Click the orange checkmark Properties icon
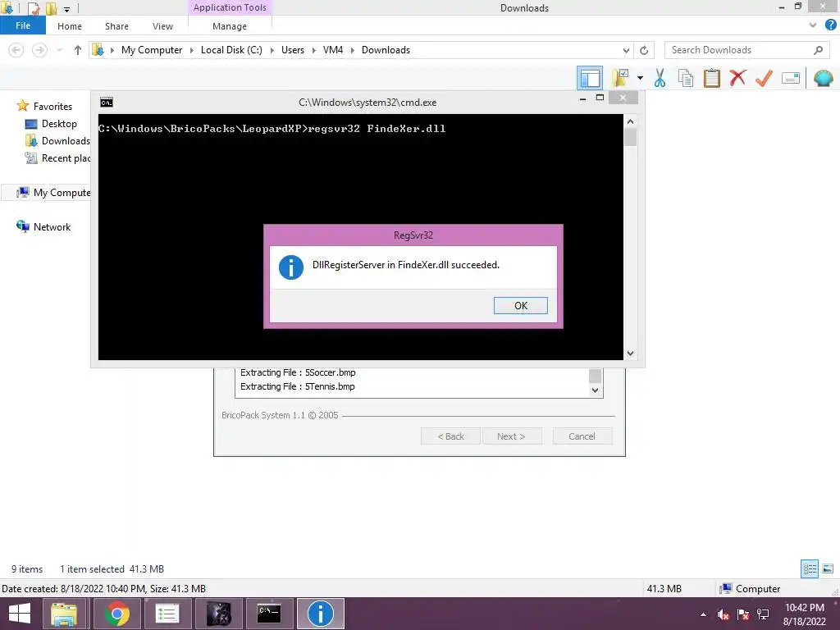 click(764, 78)
